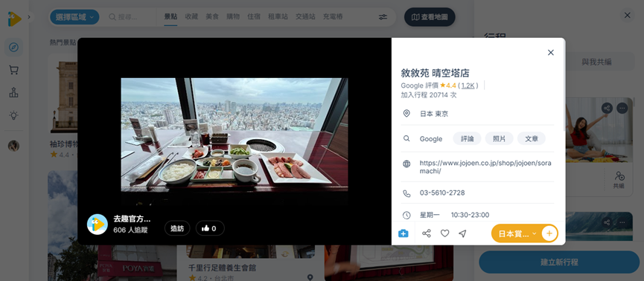Open more options on the girl photo card
The height and width of the screenshot is (281, 644).
(x=622, y=109)
